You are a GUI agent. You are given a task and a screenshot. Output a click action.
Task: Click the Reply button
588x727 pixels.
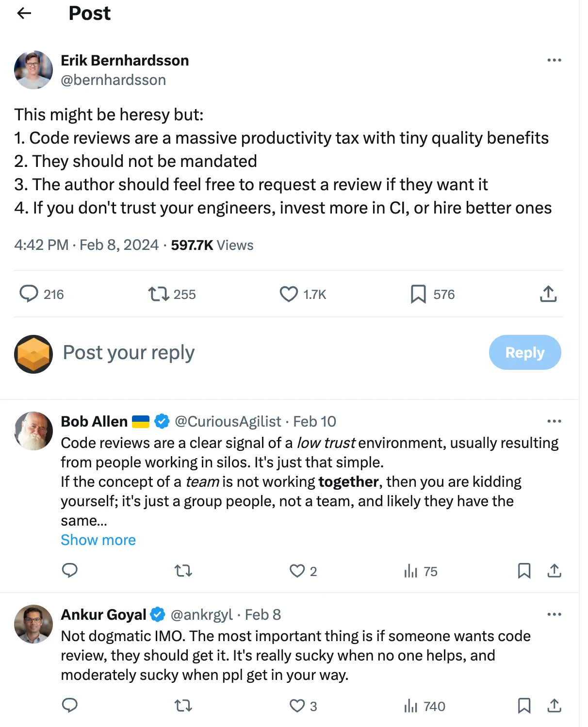coord(525,353)
